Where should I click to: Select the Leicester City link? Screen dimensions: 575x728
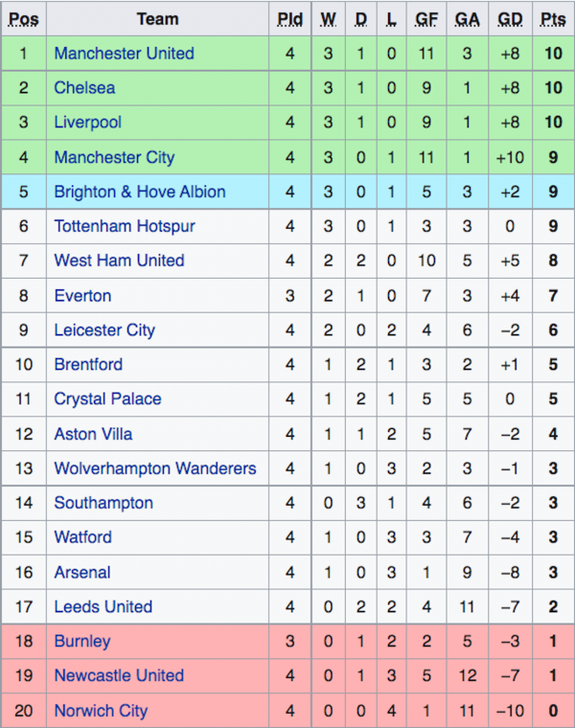(104, 330)
